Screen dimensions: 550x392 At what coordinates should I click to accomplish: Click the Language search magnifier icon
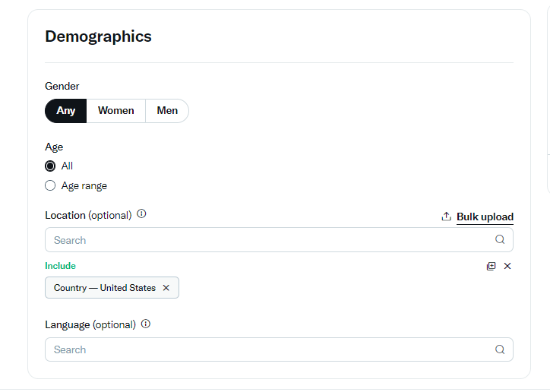pyautogui.click(x=500, y=349)
